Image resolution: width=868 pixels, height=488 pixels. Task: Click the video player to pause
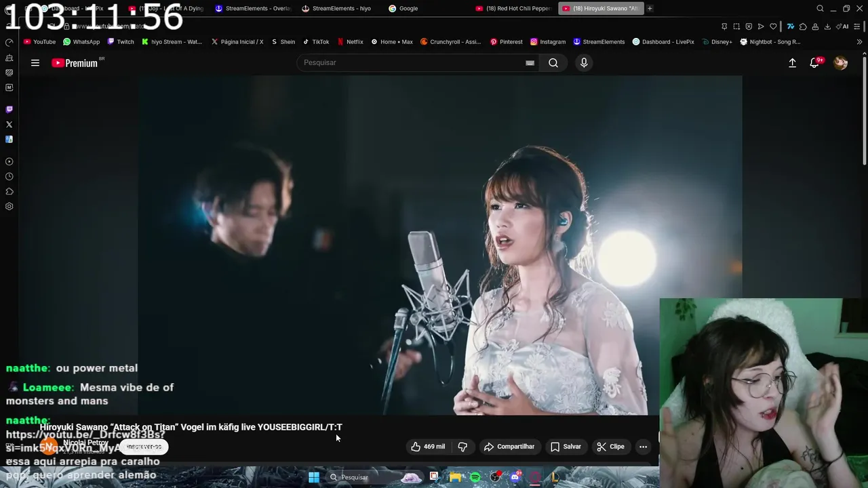click(439, 245)
